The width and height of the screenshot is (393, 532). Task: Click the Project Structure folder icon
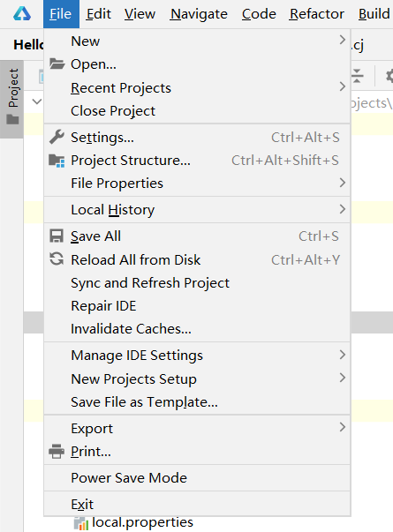(57, 161)
